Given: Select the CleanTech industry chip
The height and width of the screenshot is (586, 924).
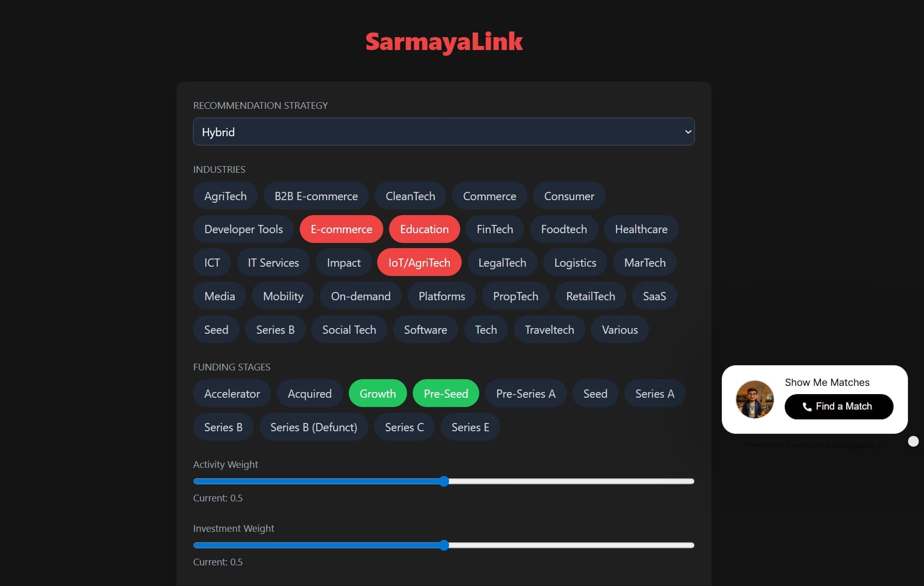Looking at the screenshot, I should pos(411,196).
